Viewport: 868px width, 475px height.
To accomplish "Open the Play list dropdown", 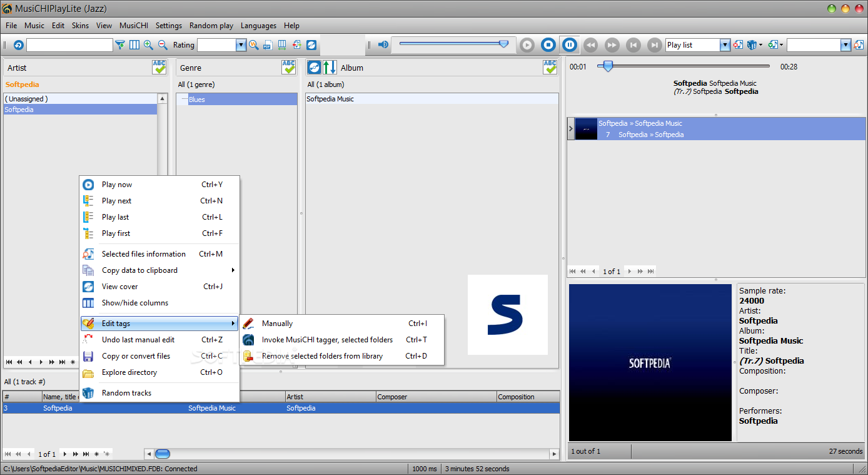I will tap(725, 45).
